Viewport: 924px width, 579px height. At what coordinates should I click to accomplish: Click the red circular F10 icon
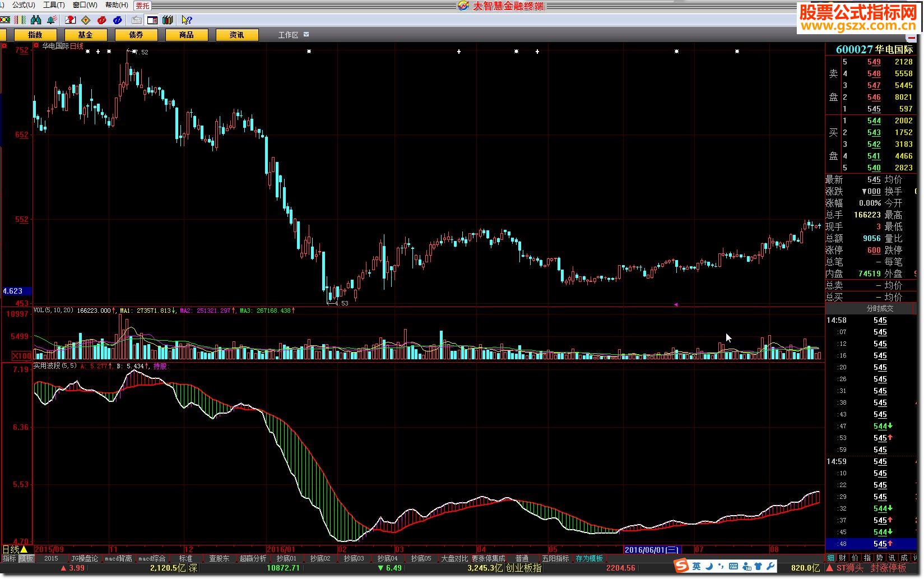pyautogui.click(x=101, y=20)
